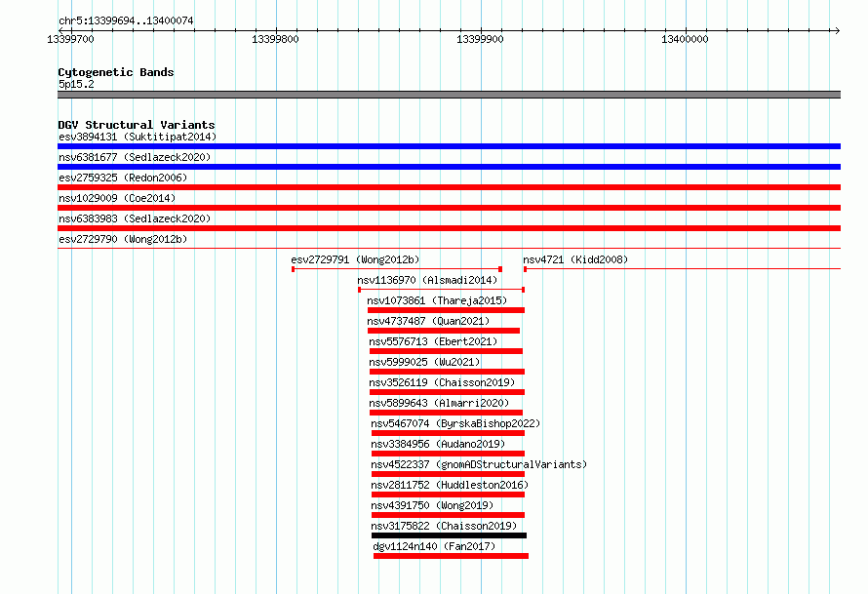Image resolution: width=868 pixels, height=594 pixels.
Task: Click the esv3894131 (Suktitipat2014) variant label
Action: point(138,137)
